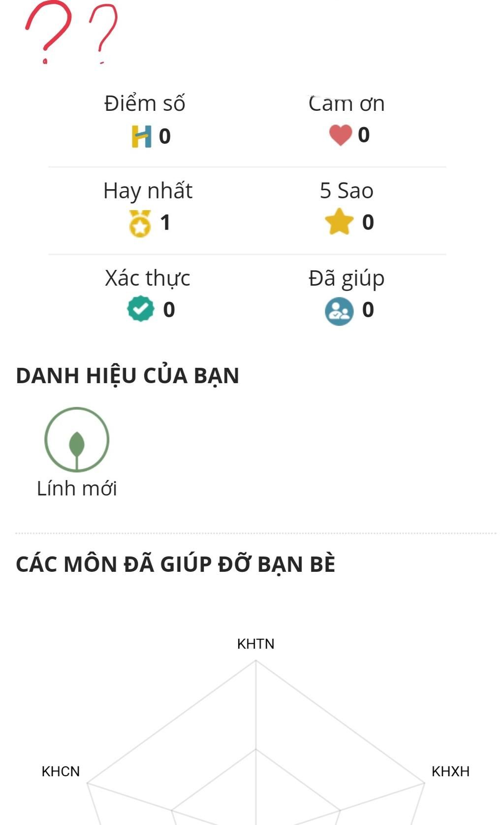The height and width of the screenshot is (825, 504).
Task: Click the KHXH axis label on radar chart
Action: click(450, 771)
